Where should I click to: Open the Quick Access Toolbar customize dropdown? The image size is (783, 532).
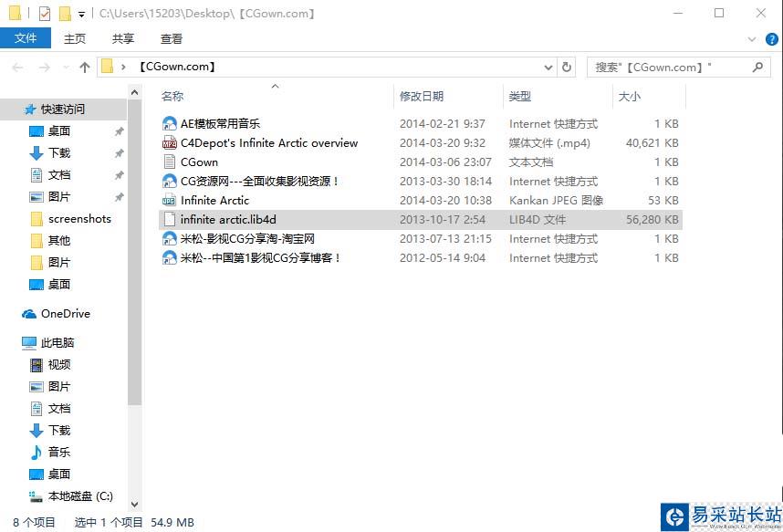click(x=81, y=14)
